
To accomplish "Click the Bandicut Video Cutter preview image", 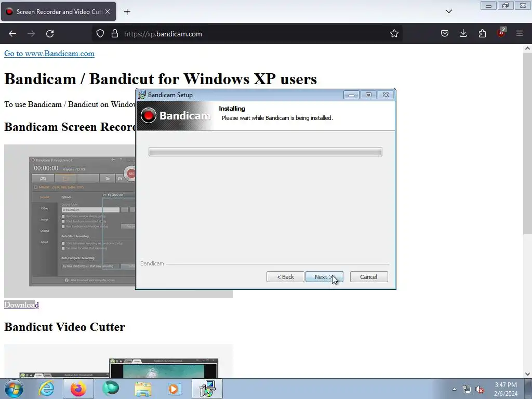I will 118,361.
